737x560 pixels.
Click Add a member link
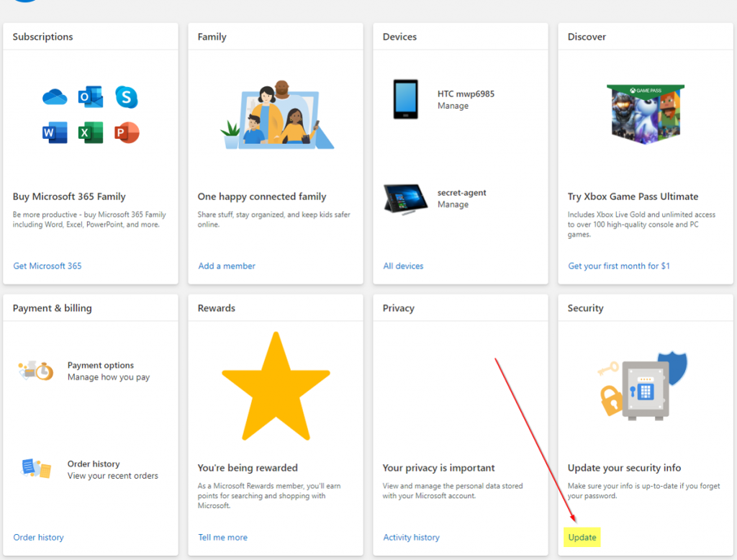(227, 266)
